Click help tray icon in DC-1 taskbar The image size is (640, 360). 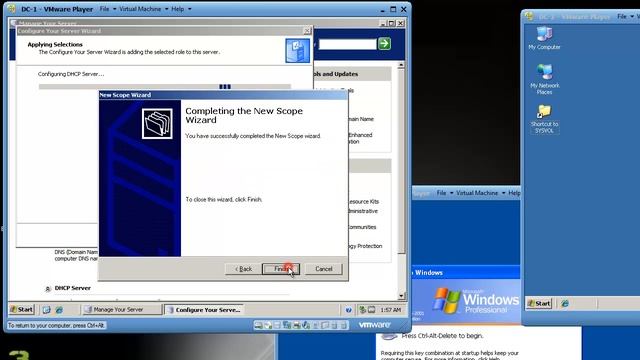click(x=348, y=310)
